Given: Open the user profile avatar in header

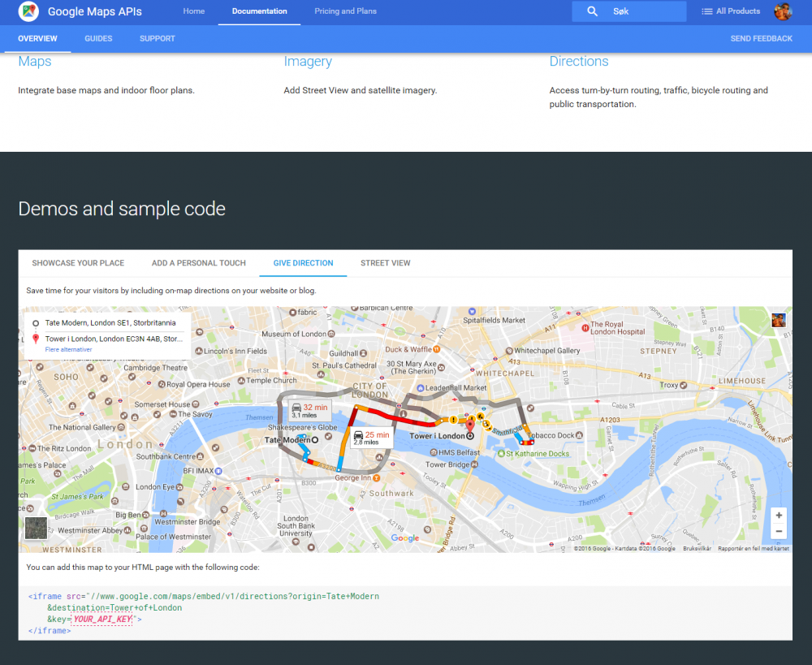Looking at the screenshot, I should point(783,11).
